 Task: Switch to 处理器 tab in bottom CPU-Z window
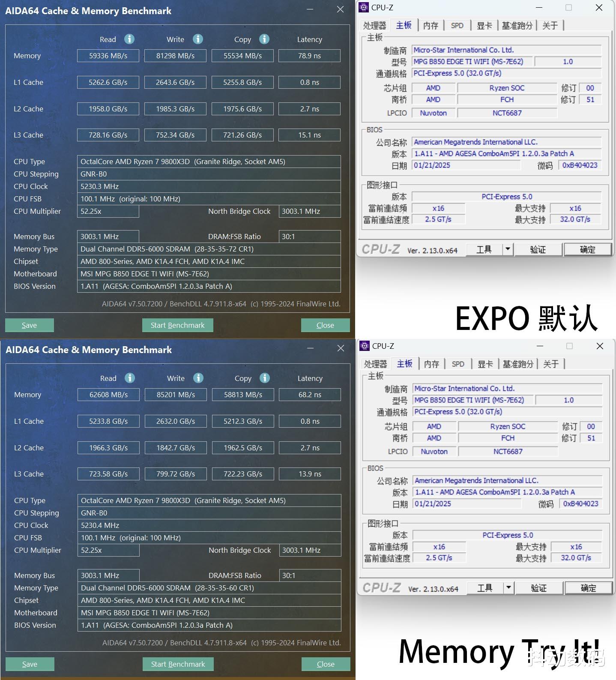(375, 364)
